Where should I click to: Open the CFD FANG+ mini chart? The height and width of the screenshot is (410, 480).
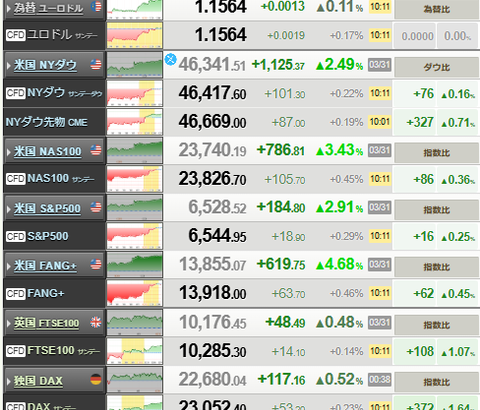[135, 293]
